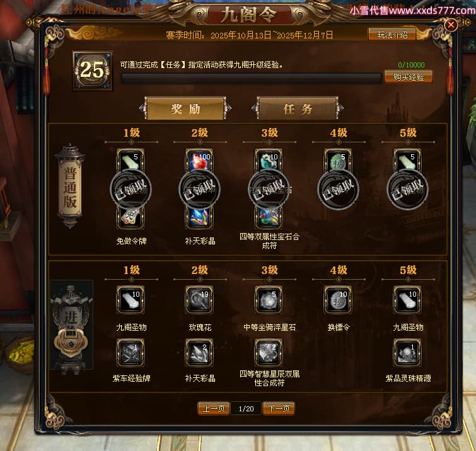Click the 四等智慧星辰双属性合成符 icon
This screenshot has height=451, width=476.
pyautogui.click(x=269, y=353)
